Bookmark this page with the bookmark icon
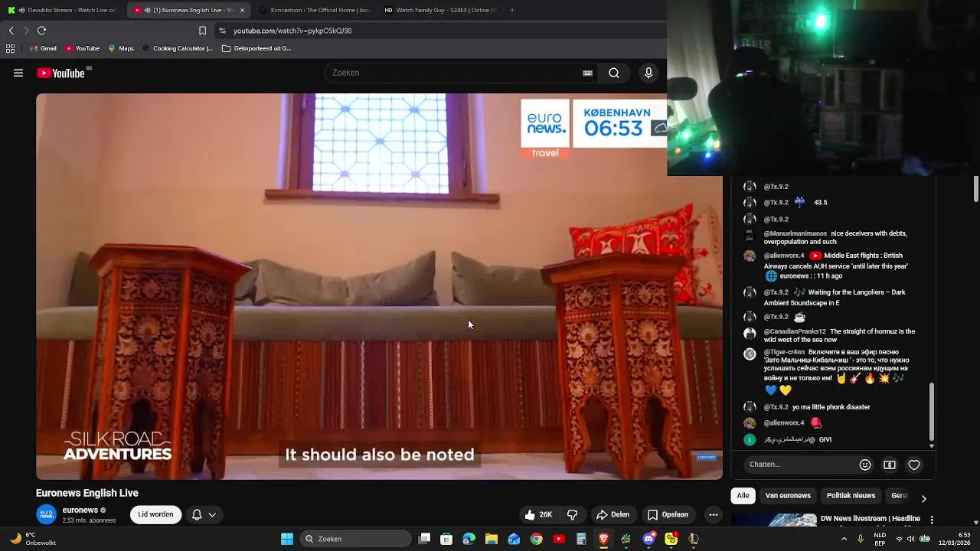The height and width of the screenshot is (551, 980). tap(202, 31)
